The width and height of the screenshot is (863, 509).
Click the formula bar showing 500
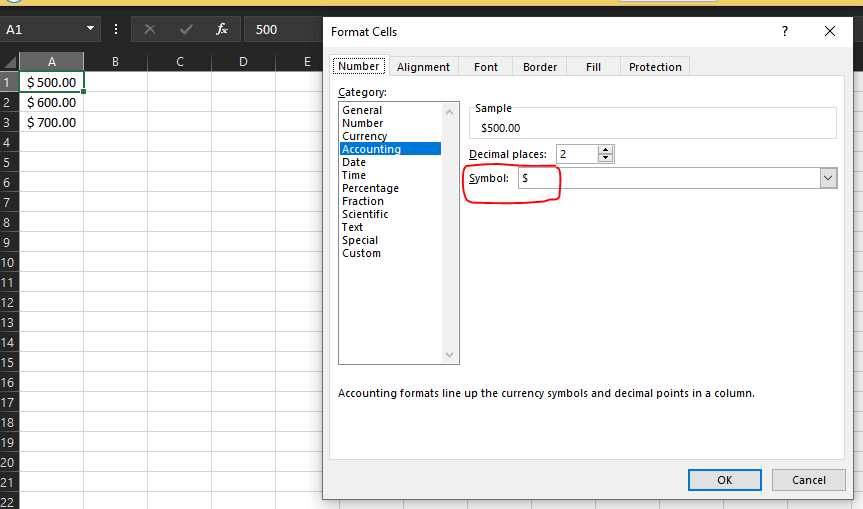tap(283, 30)
